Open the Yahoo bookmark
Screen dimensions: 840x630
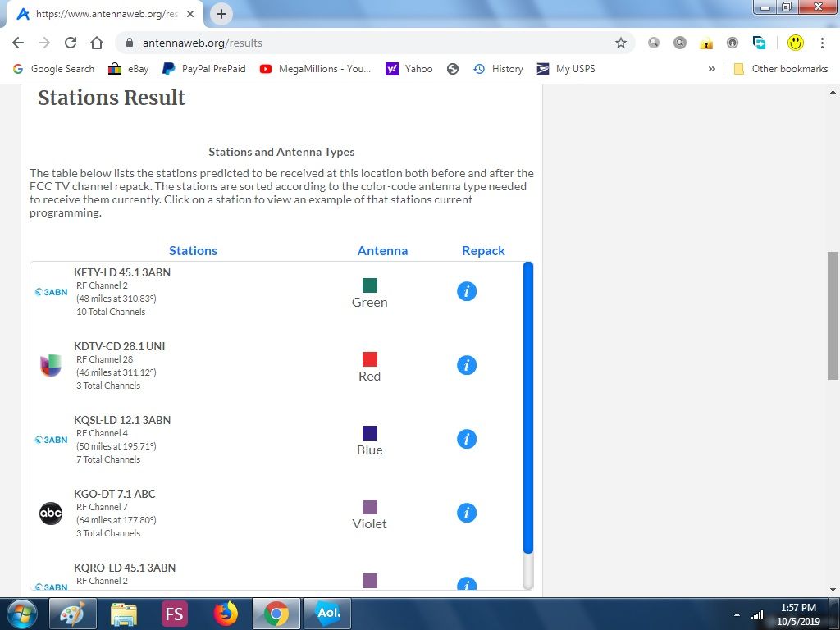[x=409, y=69]
